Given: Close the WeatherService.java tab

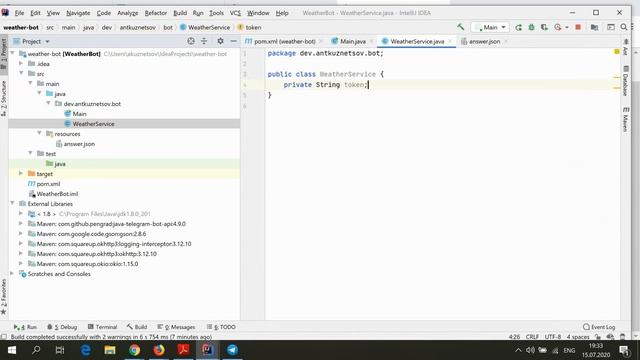Looking at the screenshot, I should [x=450, y=41].
